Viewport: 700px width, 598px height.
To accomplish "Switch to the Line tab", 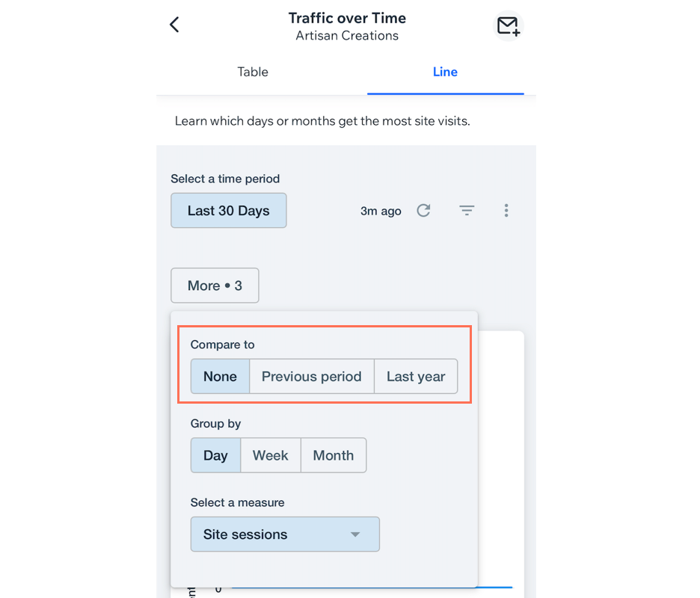I will (445, 72).
